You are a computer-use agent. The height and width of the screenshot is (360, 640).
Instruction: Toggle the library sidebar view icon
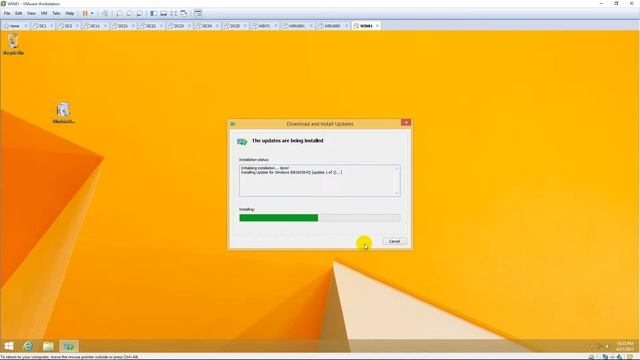click(x=153, y=13)
